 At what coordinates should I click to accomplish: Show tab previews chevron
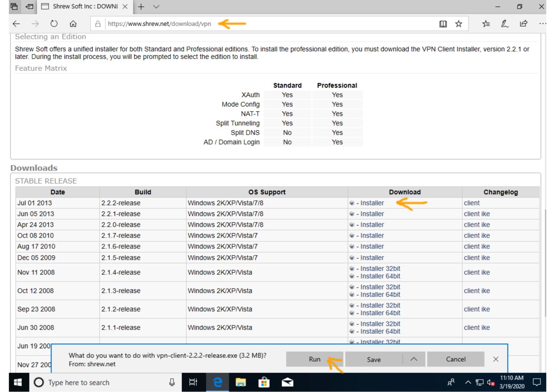pos(156,7)
